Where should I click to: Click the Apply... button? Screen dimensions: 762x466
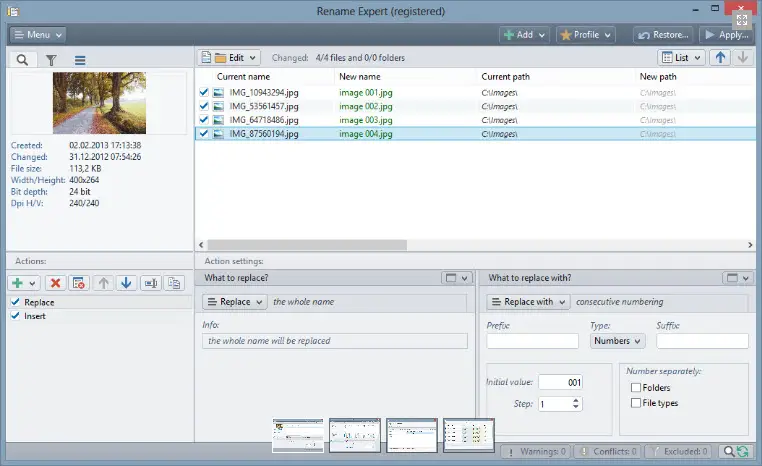[x=727, y=35]
